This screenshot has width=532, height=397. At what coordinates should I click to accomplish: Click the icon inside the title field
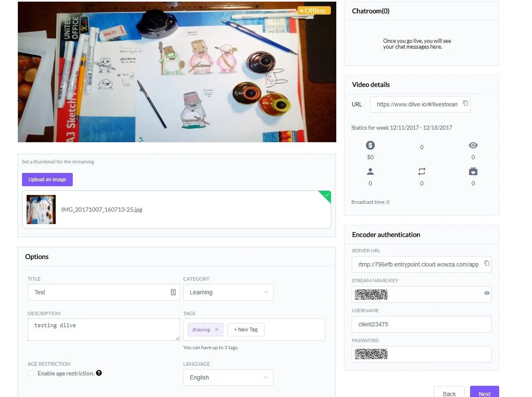point(173,292)
